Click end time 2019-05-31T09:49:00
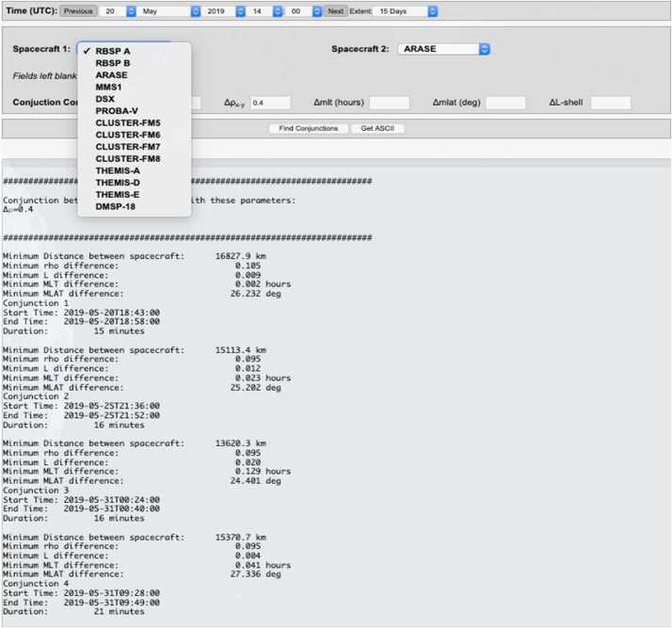Viewport: 672px width, 628px height. pyautogui.click(x=111, y=603)
